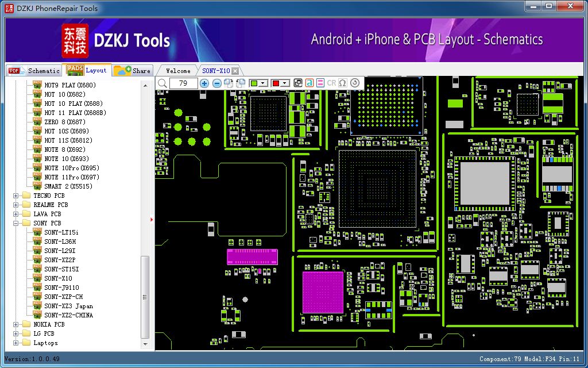Click the blue minus zoom-out button
588x368 pixels.
(216, 83)
